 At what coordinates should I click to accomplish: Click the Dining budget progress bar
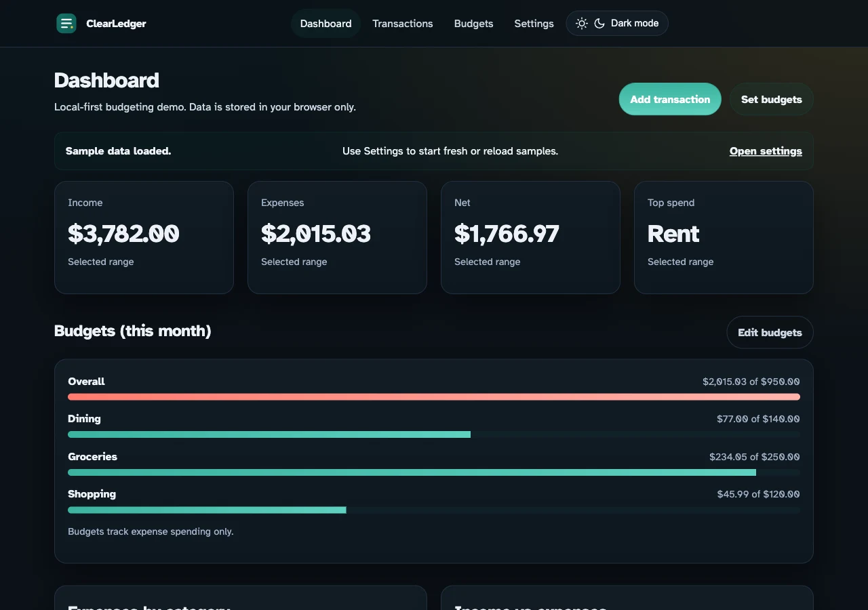434,434
